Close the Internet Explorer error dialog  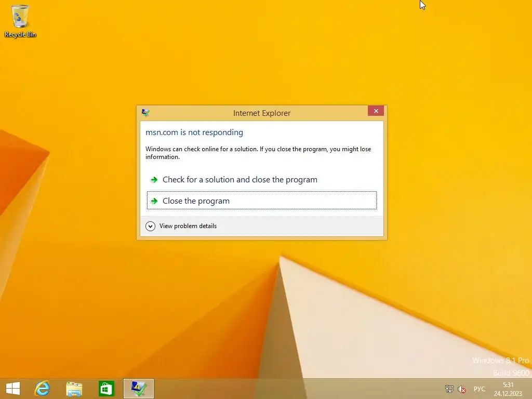(376, 111)
